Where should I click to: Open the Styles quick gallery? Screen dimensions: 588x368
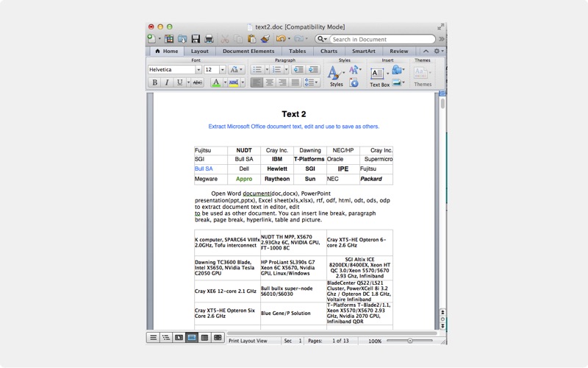[x=336, y=76]
